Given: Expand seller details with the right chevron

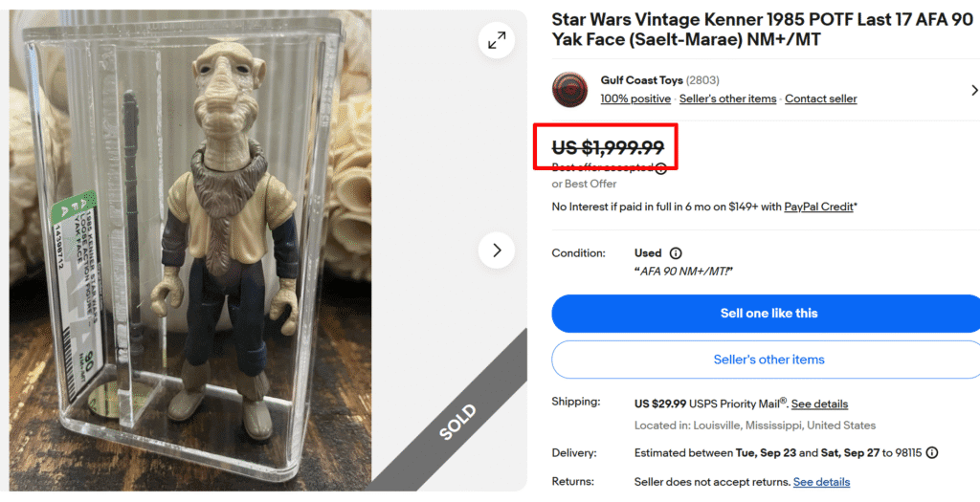Looking at the screenshot, I should [x=973, y=90].
